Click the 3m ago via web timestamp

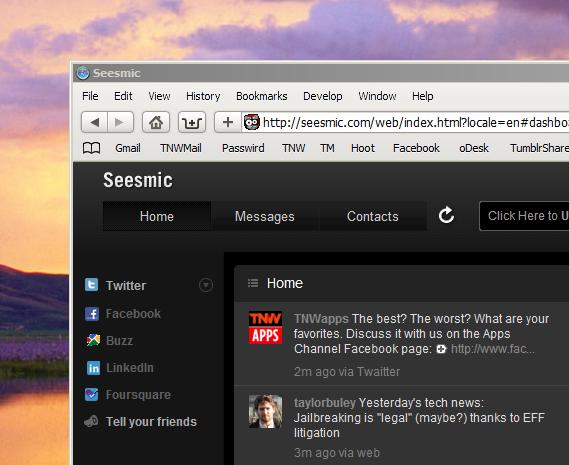click(x=337, y=453)
